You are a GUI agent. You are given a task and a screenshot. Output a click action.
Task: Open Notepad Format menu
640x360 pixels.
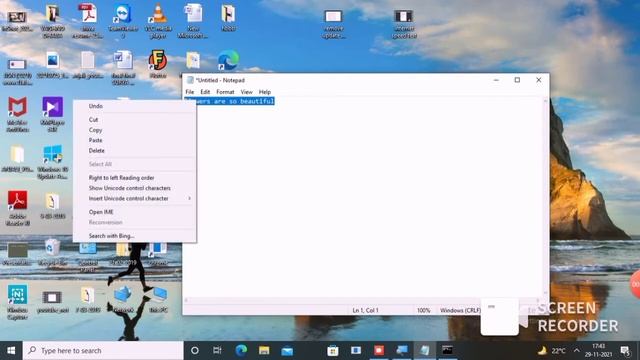(x=225, y=92)
